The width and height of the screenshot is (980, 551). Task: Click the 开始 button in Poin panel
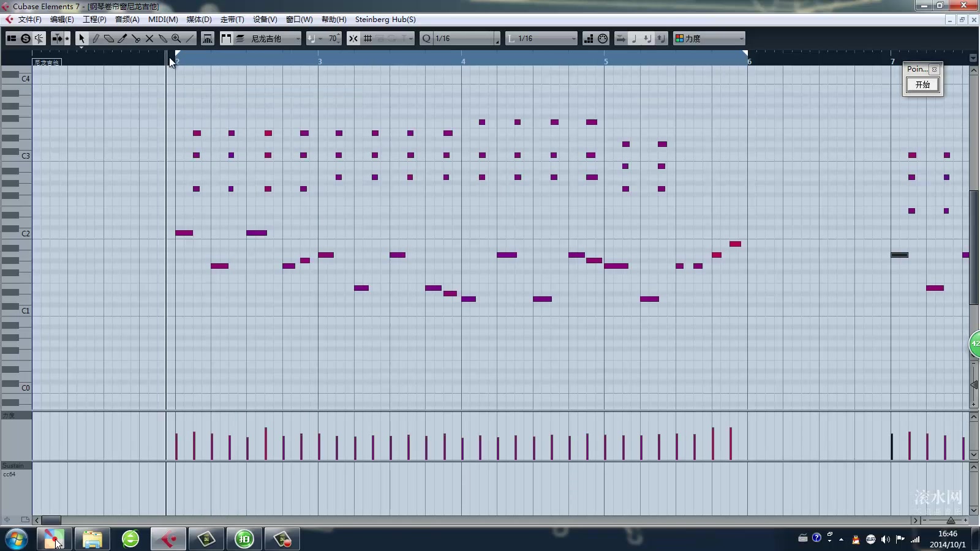[922, 84]
